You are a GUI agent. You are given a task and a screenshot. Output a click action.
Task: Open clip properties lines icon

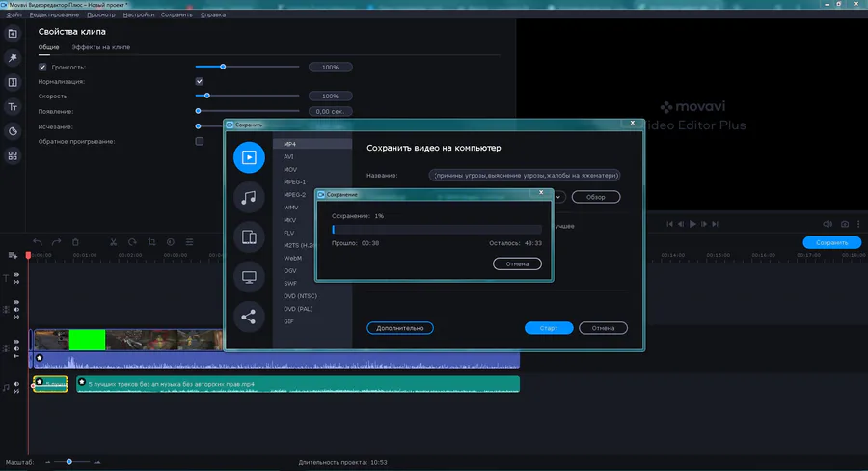pyautogui.click(x=189, y=242)
